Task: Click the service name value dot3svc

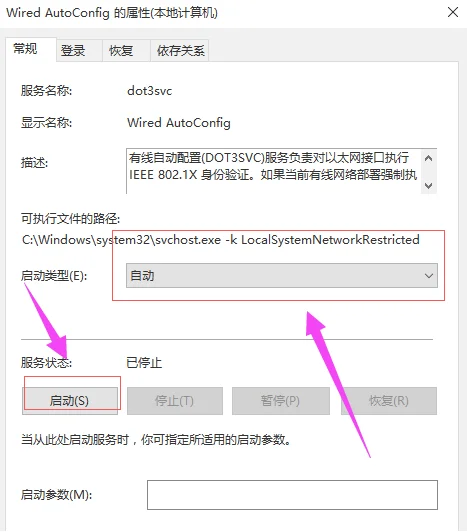Action: click(x=150, y=91)
